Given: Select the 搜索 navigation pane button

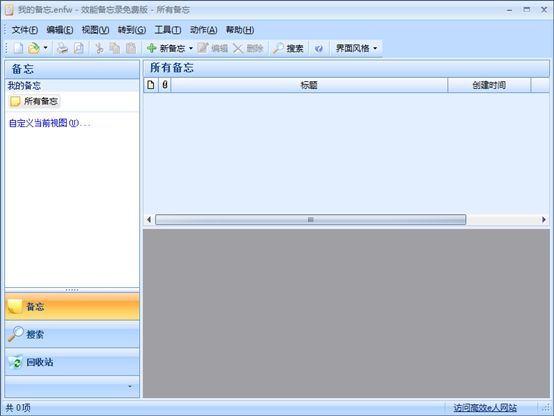Looking at the screenshot, I should 72,334.
